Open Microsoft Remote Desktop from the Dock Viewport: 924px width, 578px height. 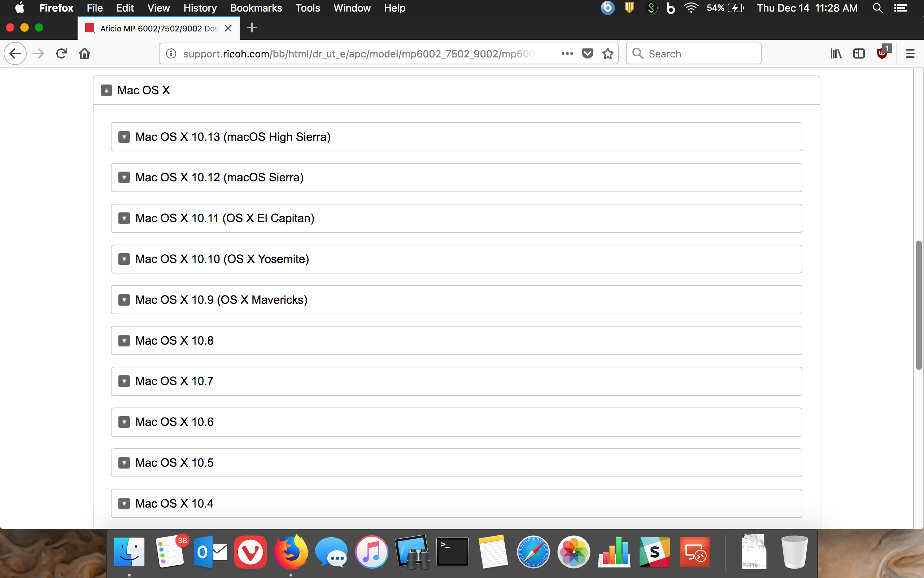[x=694, y=552]
